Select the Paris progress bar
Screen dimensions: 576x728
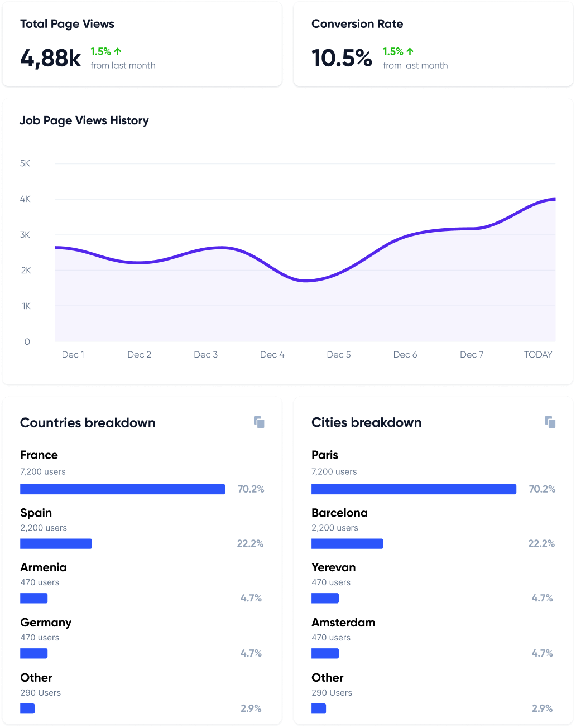coord(414,489)
